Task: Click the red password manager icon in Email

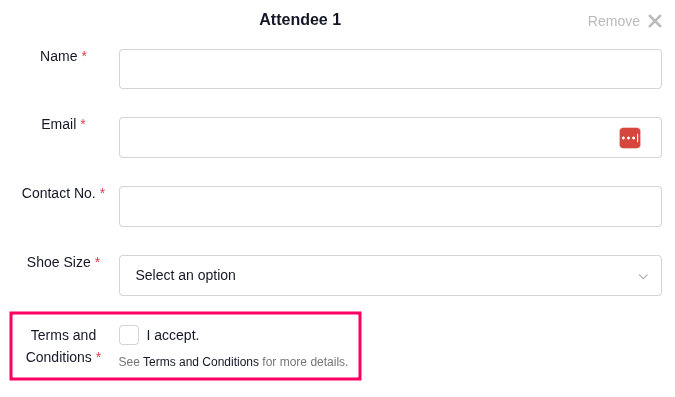Action: (x=630, y=138)
